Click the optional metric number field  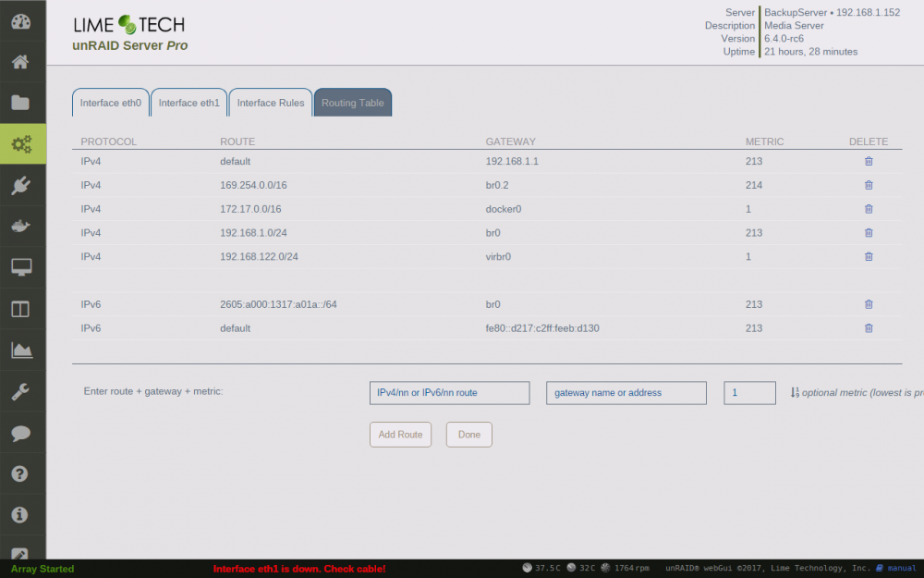point(749,393)
